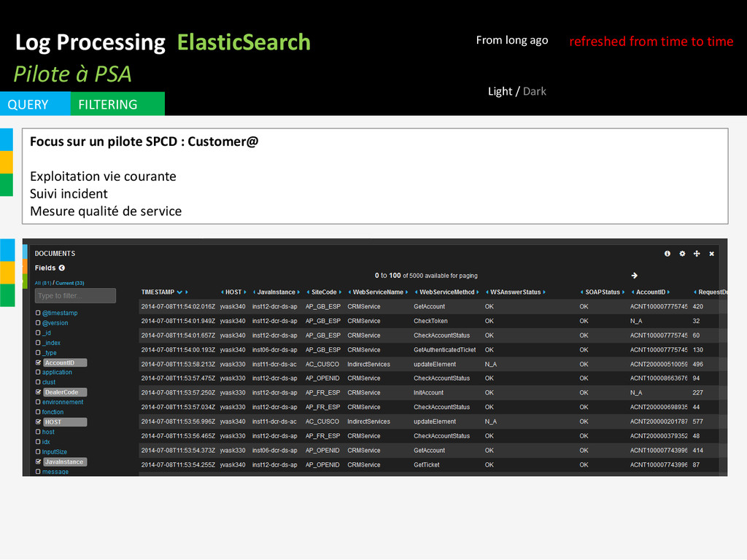Sort by the WebServiceMethod column header
The image size is (747, 560).
pyautogui.click(x=447, y=292)
